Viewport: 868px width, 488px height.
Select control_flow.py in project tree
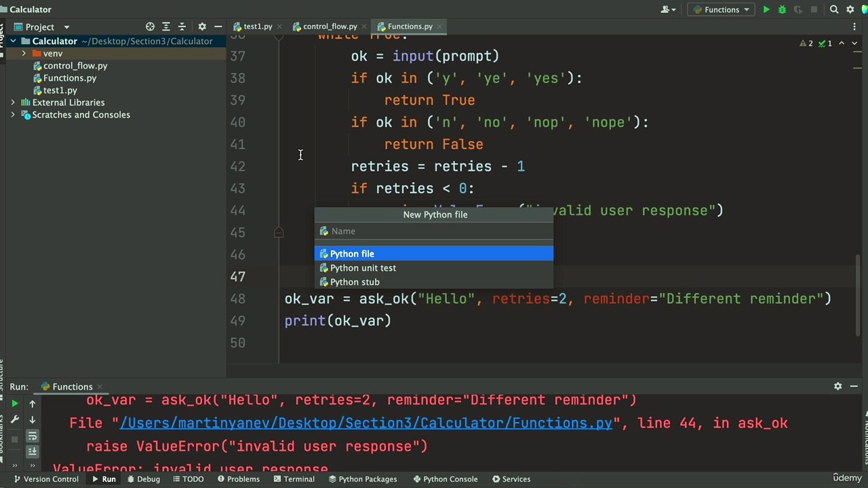click(x=75, y=66)
